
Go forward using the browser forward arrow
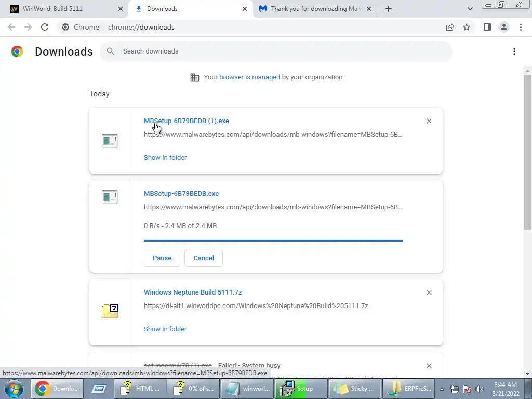(28, 27)
